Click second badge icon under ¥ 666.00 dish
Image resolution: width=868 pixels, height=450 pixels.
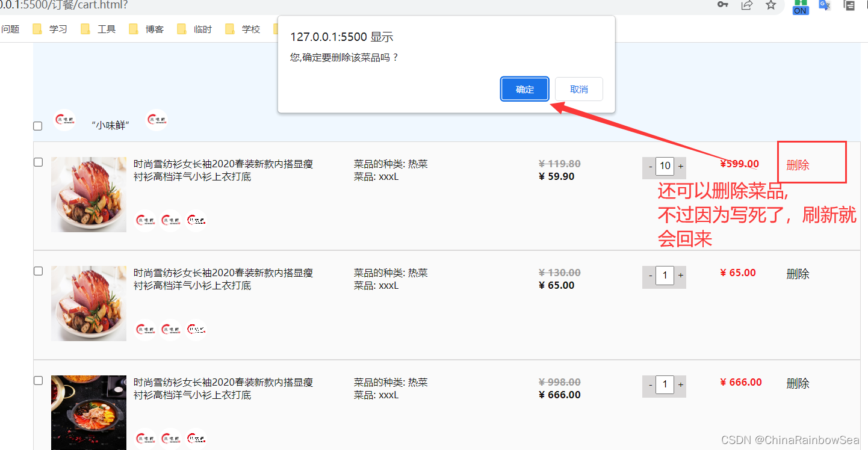tap(170, 439)
